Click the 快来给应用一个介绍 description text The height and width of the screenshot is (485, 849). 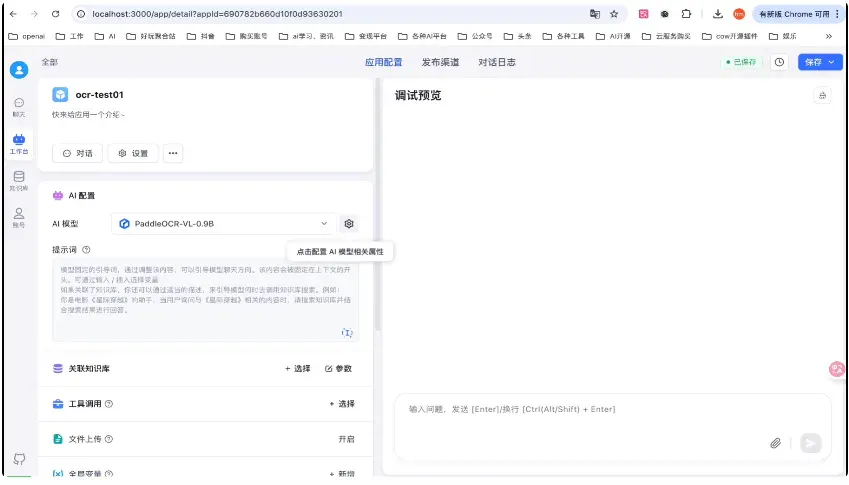[x=88, y=115]
